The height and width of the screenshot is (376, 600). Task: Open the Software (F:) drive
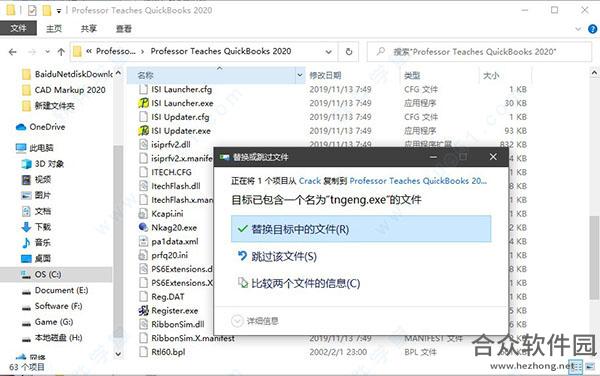pos(52,306)
